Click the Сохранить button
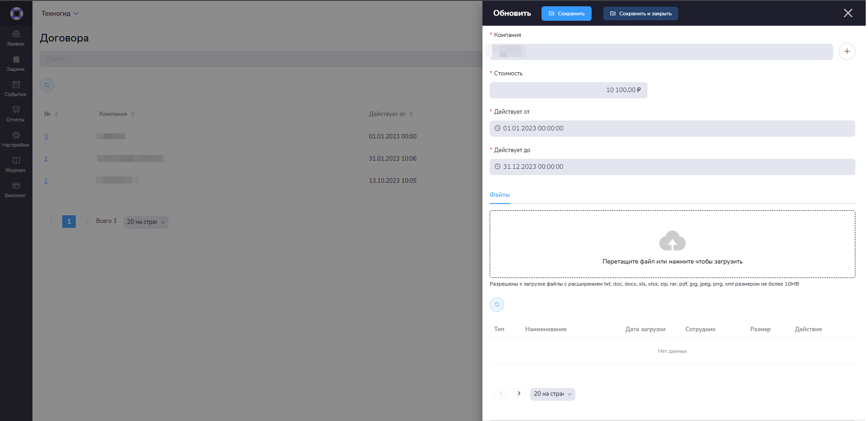Screen dimensions: 868x421 point(566,14)
